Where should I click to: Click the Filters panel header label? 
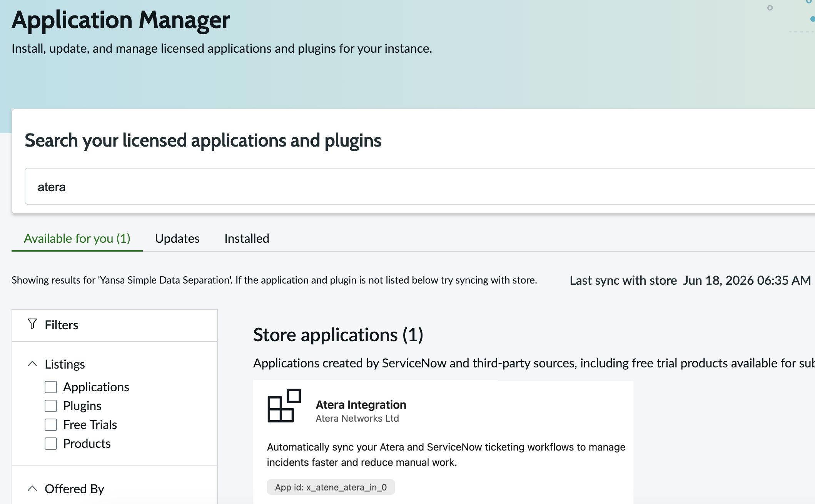[x=62, y=325]
